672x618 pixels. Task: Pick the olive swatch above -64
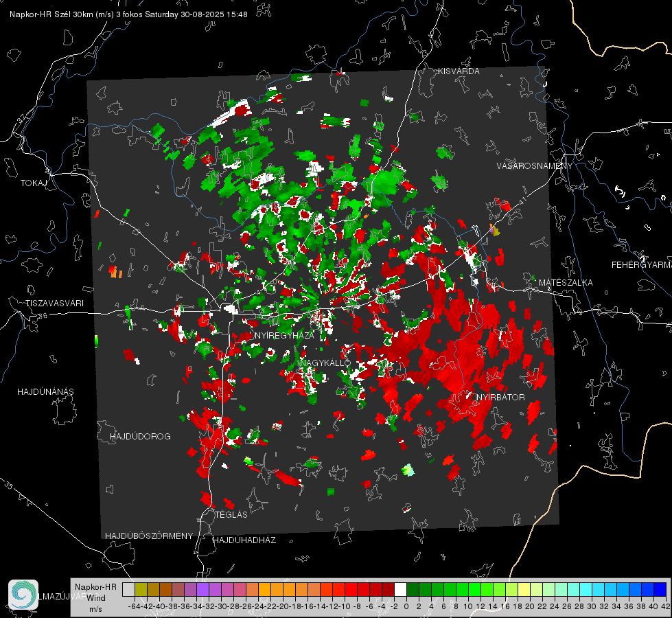(x=141, y=589)
